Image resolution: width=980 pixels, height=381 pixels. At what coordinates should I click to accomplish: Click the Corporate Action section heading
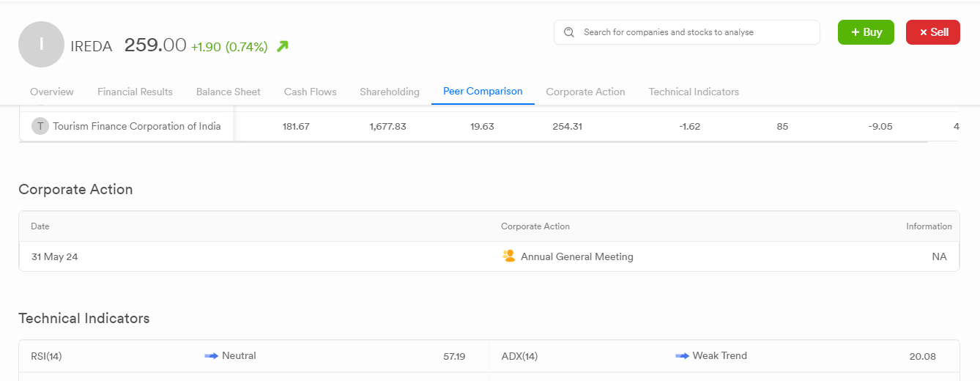75,189
